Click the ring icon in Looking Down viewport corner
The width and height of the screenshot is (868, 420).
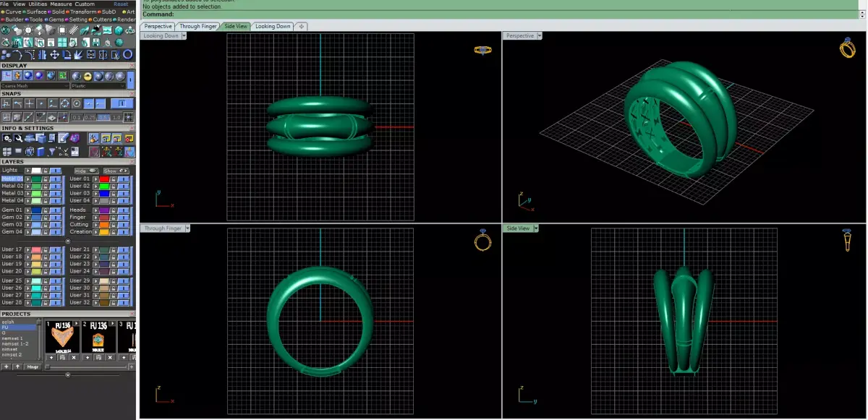(x=483, y=50)
